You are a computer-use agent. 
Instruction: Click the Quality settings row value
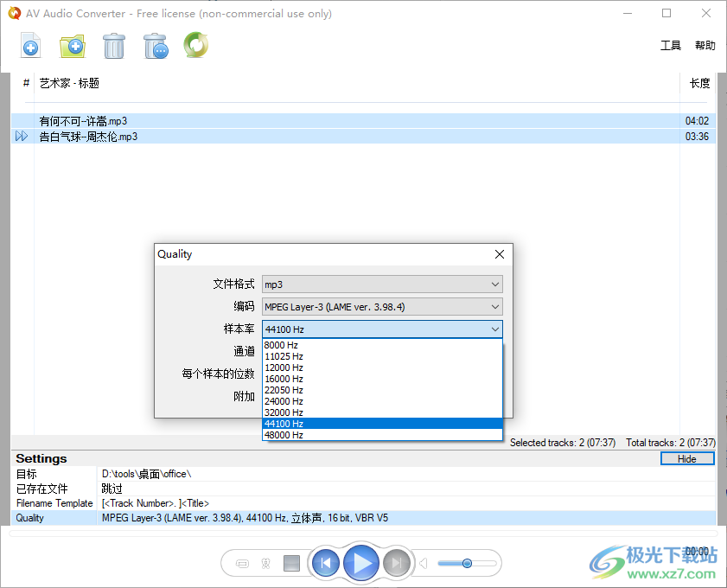click(245, 518)
